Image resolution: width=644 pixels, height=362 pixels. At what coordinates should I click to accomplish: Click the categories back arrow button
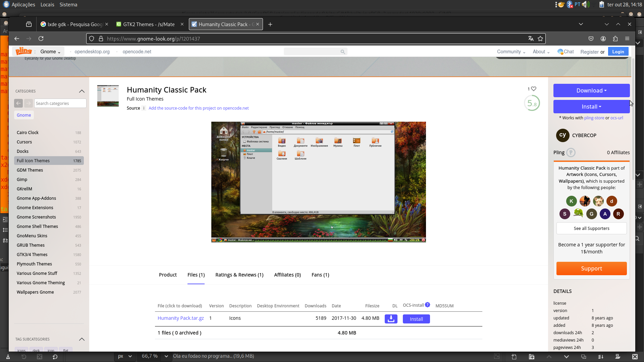click(x=18, y=103)
